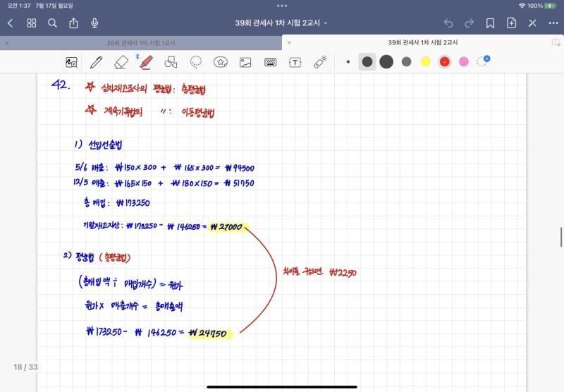The image size is (564, 392).
Task: Add a new page
Action: click(511, 23)
